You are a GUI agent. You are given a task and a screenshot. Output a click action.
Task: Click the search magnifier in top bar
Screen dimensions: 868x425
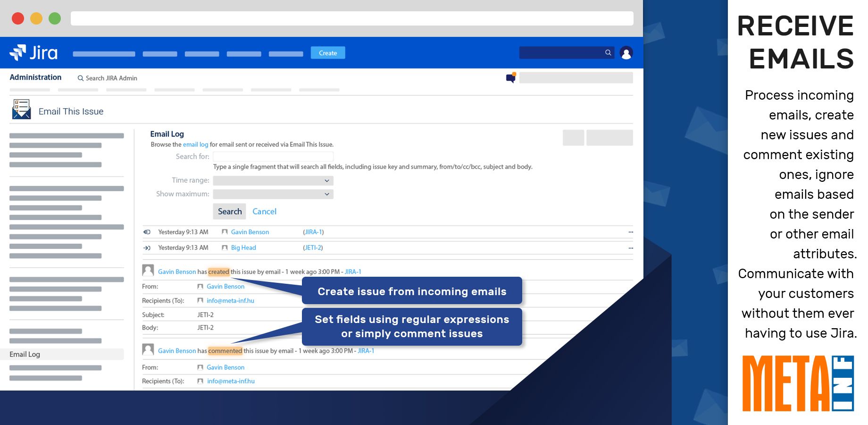pos(608,52)
